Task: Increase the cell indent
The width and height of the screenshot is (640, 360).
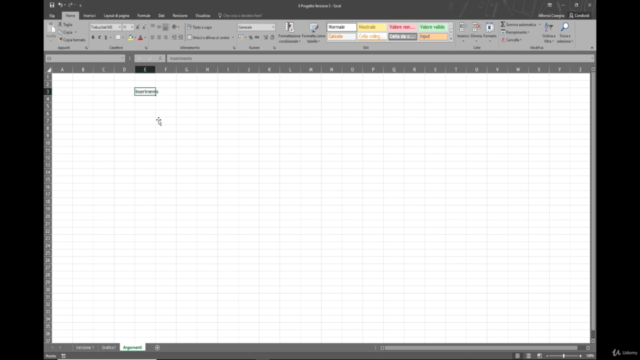Action: [x=180, y=38]
